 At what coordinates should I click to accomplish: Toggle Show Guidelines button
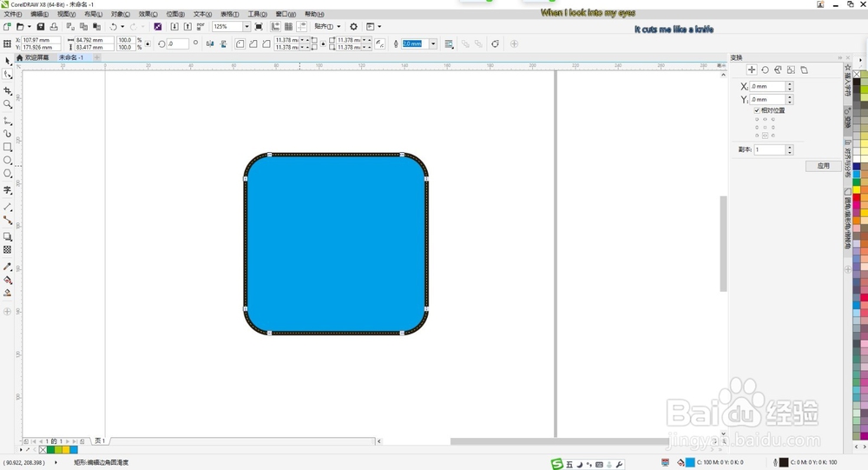[x=302, y=27]
